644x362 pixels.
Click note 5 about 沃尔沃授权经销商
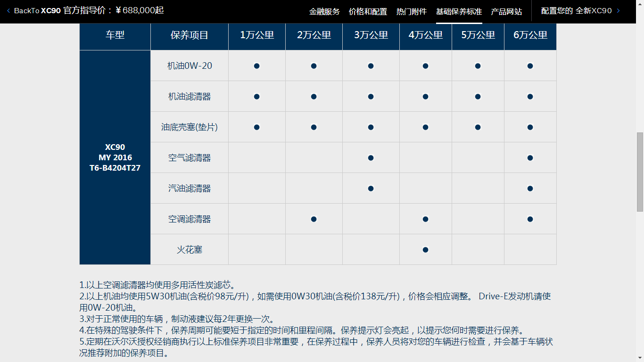click(x=316, y=347)
